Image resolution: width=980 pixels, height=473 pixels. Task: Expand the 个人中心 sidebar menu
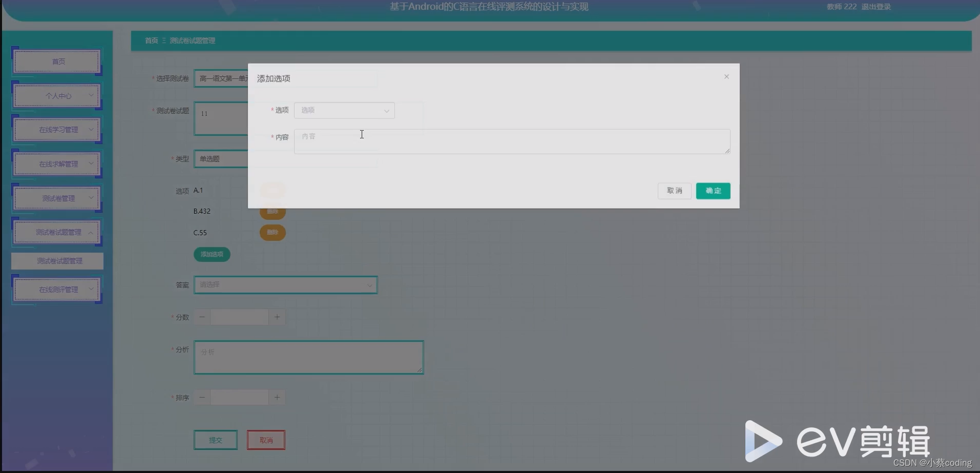coord(57,96)
